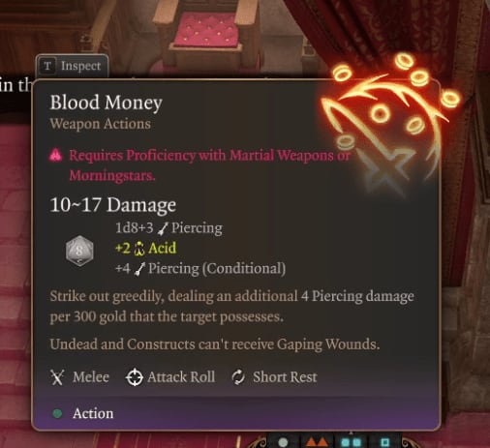The width and height of the screenshot is (490, 448).
Task: Click the Short Rest recharge arrows icon
Action: coord(238,377)
